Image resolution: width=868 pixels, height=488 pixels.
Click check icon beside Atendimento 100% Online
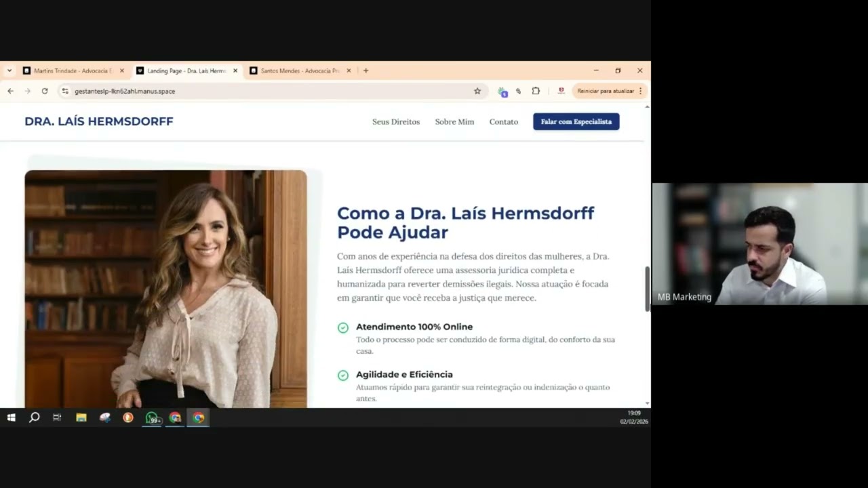[343, 327]
